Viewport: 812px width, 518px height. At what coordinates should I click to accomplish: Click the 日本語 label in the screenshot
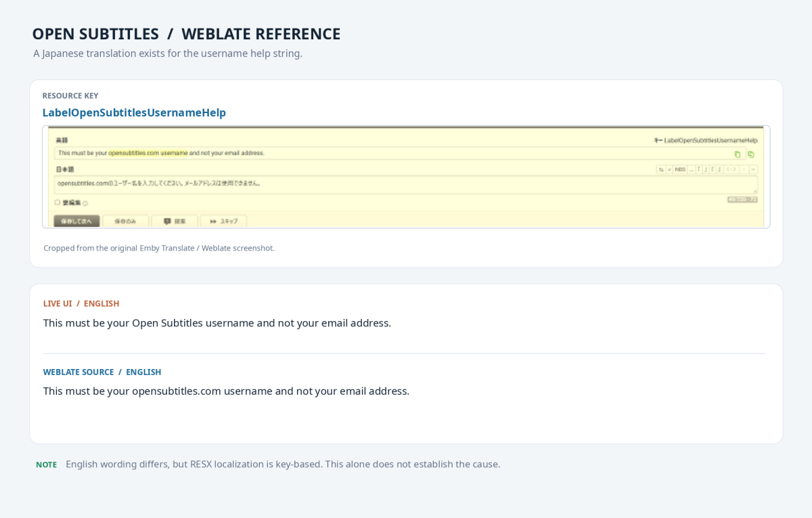pos(65,169)
